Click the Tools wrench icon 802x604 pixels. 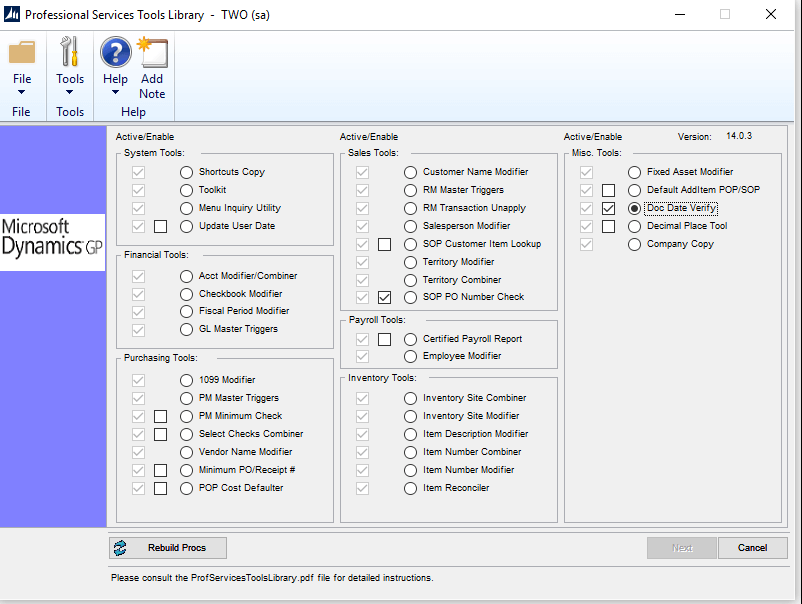[70, 52]
